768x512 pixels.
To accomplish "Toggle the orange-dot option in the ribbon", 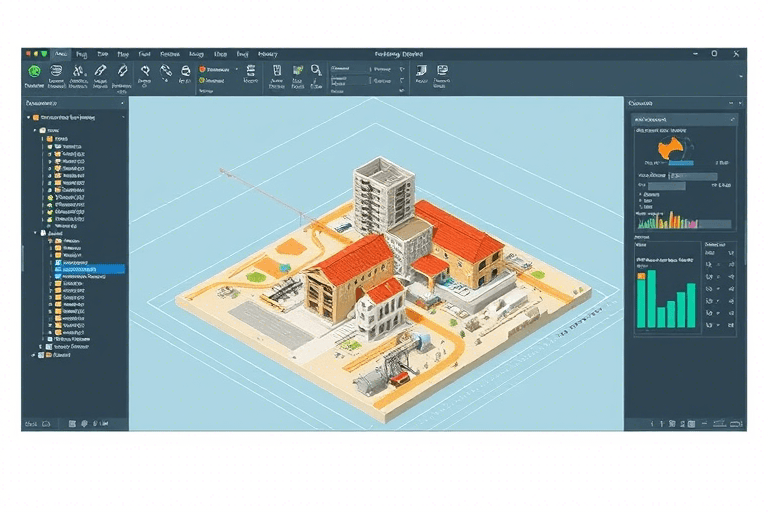I will pos(203,70).
